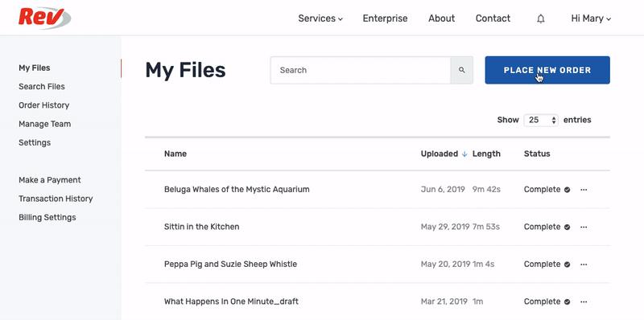The height and width of the screenshot is (320, 644).
Task: Click the Place New Order button
Action: 547,70
